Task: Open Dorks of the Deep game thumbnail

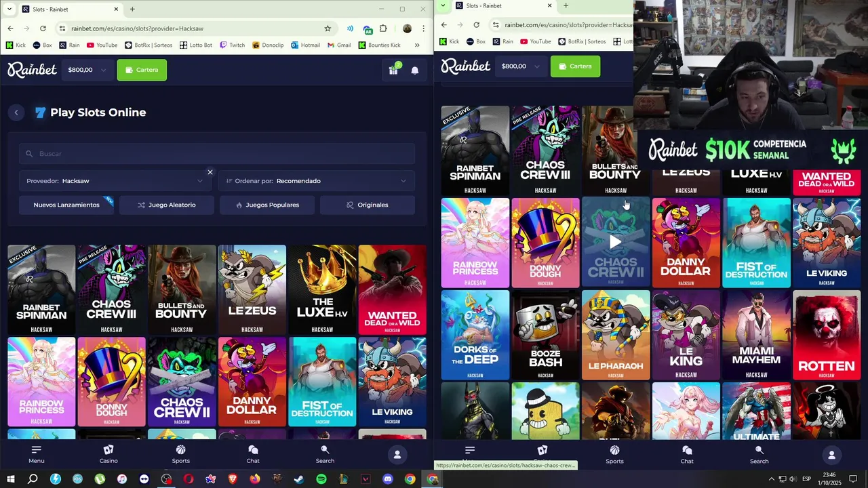Action: (475, 335)
